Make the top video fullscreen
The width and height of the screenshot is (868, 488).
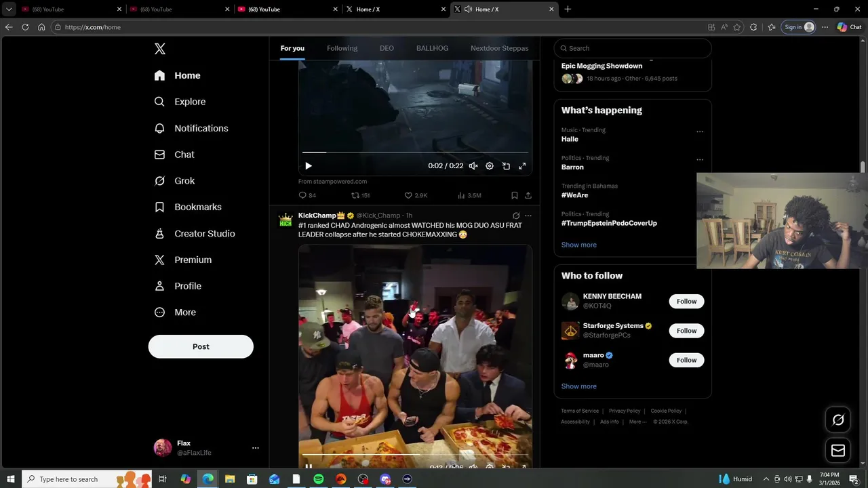[x=522, y=166]
